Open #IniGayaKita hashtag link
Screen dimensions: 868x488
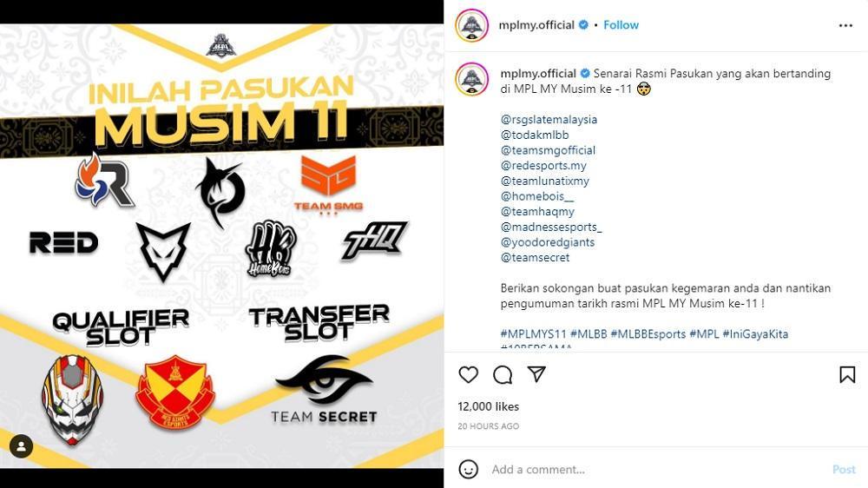755,334
